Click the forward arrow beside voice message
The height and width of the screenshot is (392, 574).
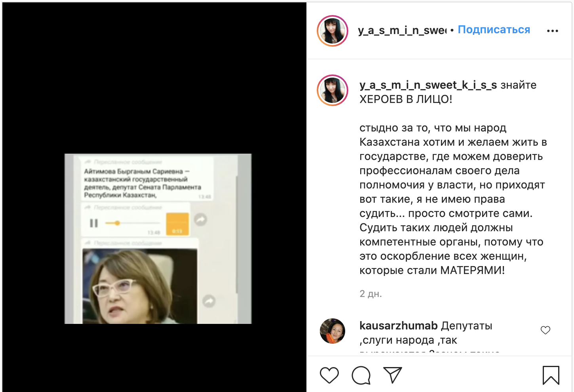click(x=201, y=219)
